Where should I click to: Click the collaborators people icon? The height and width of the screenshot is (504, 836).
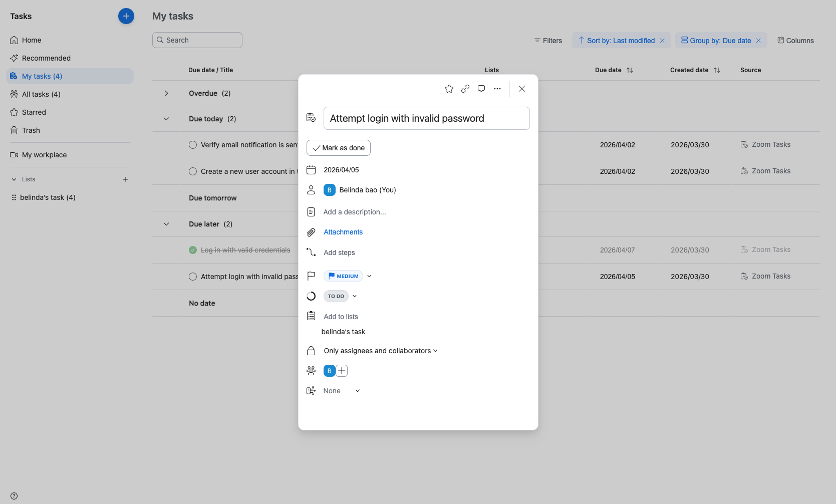click(311, 371)
